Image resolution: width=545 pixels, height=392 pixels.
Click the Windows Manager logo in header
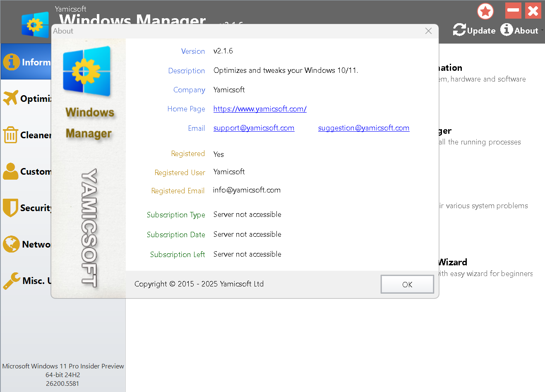click(35, 25)
